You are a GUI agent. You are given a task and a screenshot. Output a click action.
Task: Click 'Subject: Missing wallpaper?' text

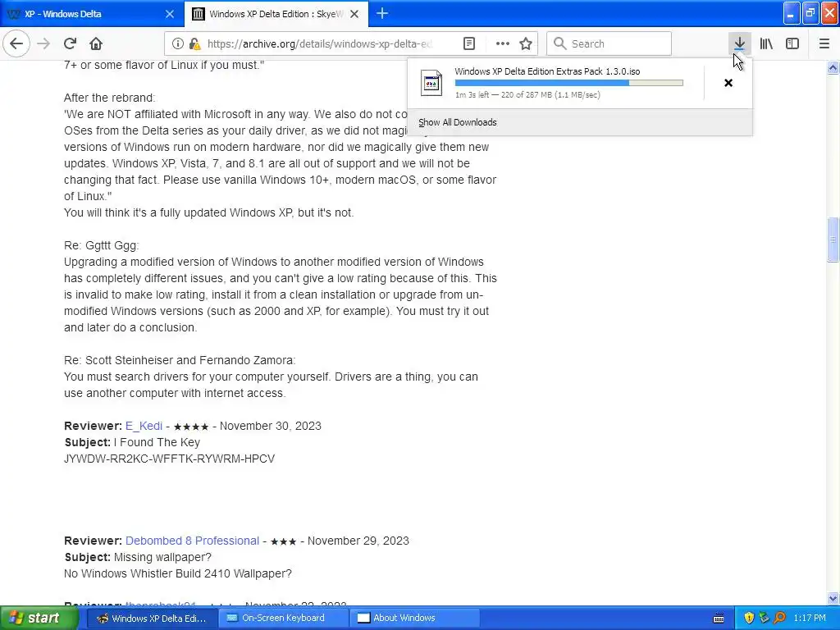pos(138,557)
